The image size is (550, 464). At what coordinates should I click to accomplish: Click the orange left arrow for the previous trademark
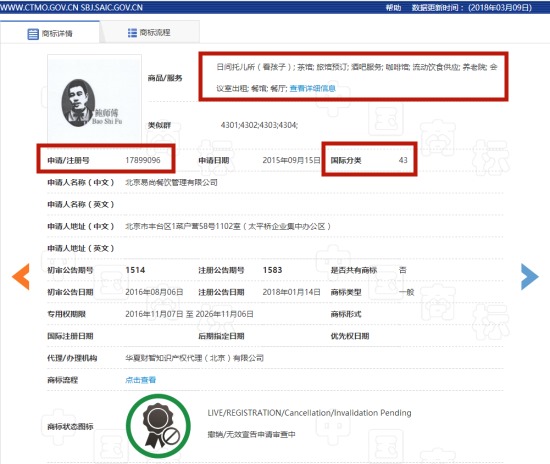21,277
